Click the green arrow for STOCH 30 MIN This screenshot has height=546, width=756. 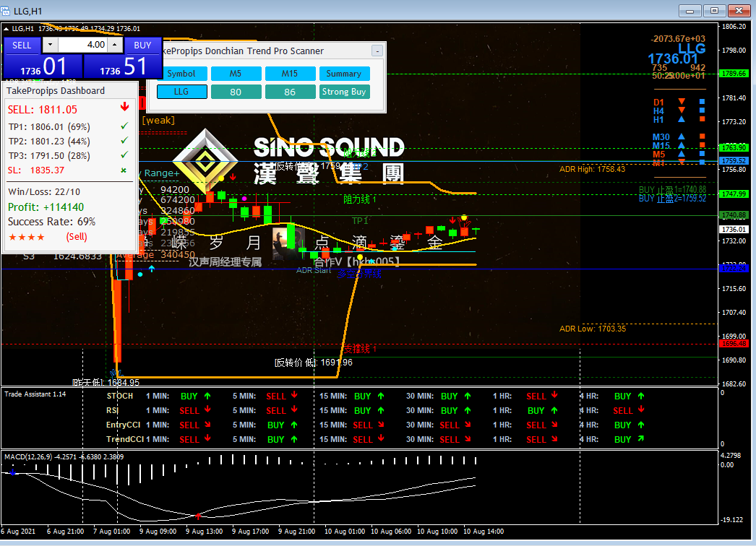click(x=468, y=396)
